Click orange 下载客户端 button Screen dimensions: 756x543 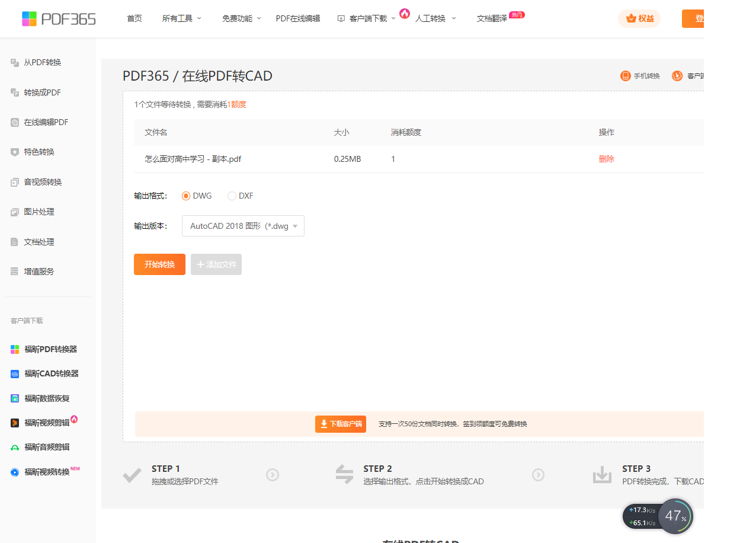click(341, 424)
